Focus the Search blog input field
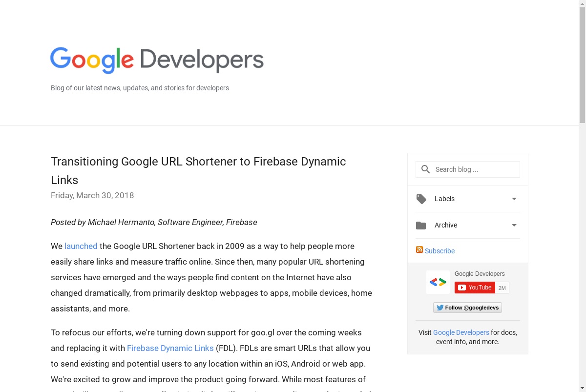The width and height of the screenshot is (586, 392). coord(468,169)
